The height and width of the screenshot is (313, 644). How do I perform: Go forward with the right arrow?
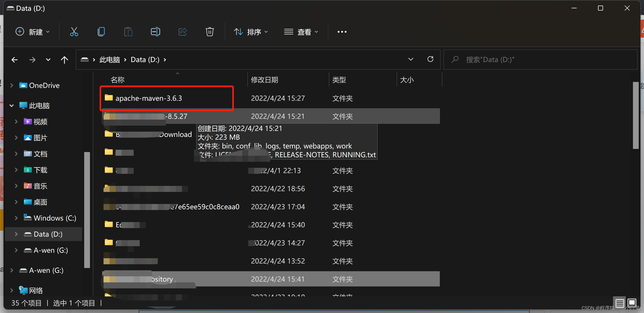(x=32, y=60)
